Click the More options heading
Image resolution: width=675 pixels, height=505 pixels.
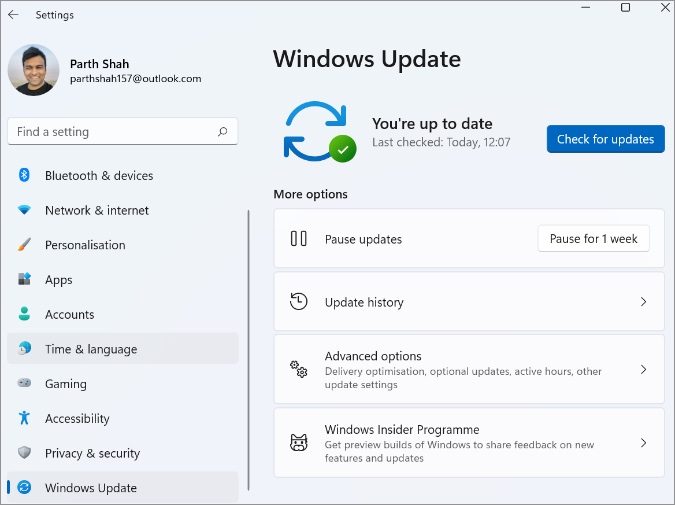(x=310, y=194)
